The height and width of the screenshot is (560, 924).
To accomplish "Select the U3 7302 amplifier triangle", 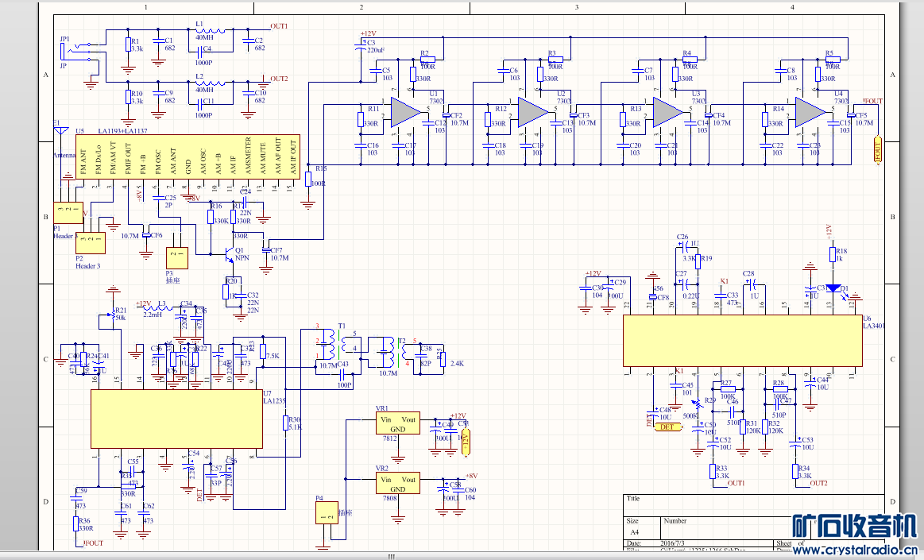I will click(x=668, y=113).
